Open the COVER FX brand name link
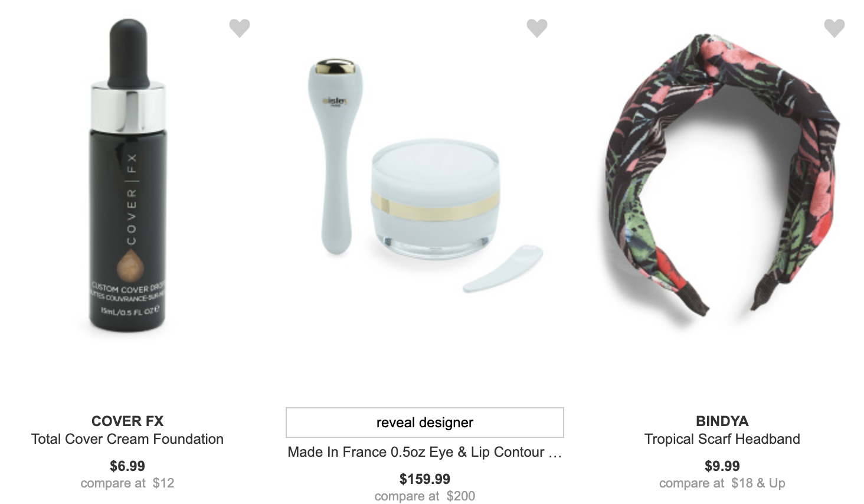The image size is (864, 504). coord(127,421)
